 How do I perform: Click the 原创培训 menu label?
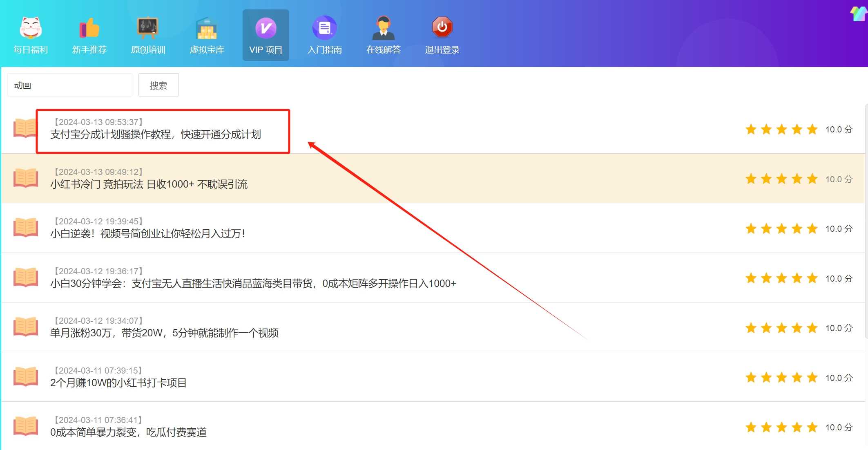(x=148, y=50)
